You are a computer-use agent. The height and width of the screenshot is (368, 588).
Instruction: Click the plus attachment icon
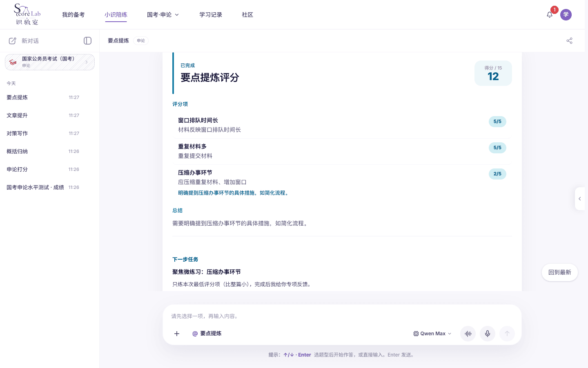(x=177, y=334)
